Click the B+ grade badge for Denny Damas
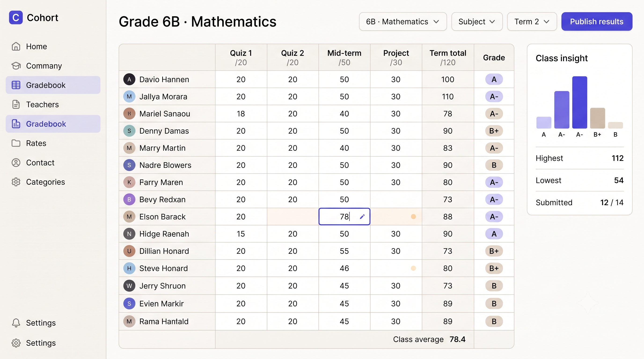644x359 pixels. tap(494, 131)
